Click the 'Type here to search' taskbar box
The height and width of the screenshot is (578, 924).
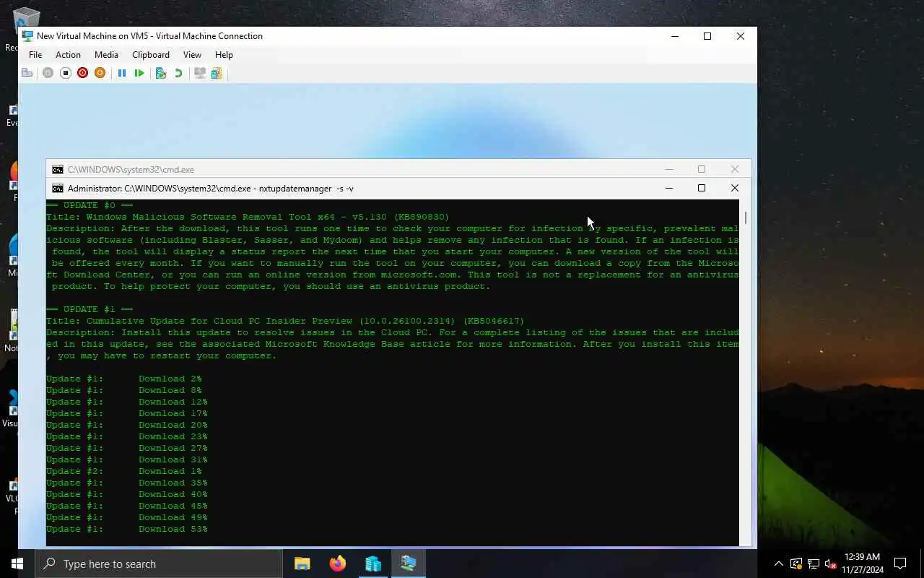point(159,564)
